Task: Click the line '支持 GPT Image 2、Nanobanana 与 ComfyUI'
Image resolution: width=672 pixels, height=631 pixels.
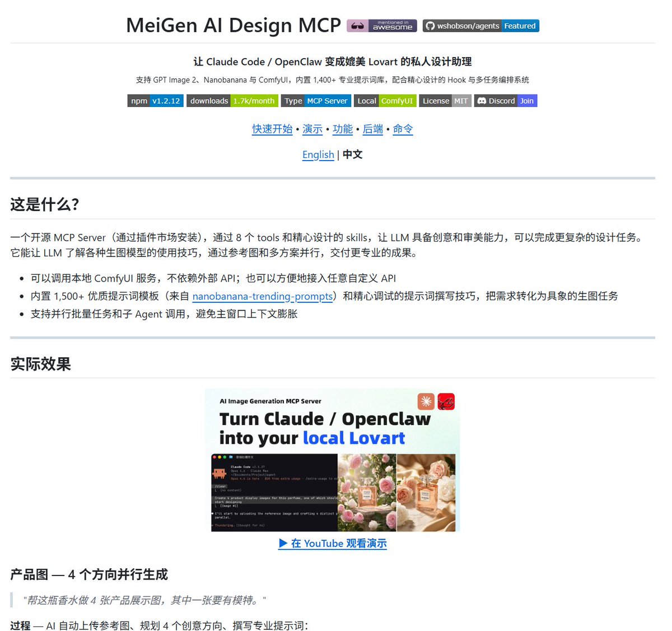Action: pos(333,80)
